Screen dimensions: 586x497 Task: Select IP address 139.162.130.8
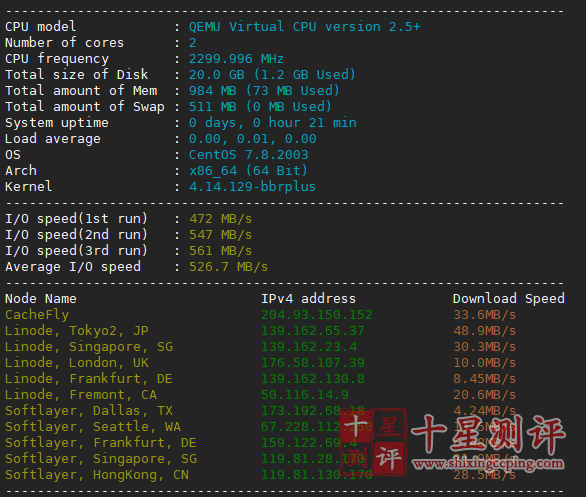click(313, 379)
